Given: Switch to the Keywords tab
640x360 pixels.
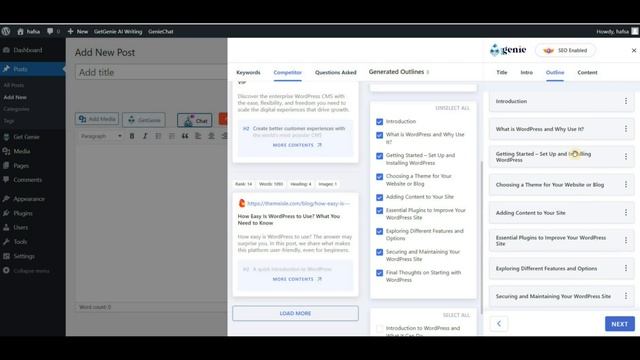Looking at the screenshot, I should (248, 72).
